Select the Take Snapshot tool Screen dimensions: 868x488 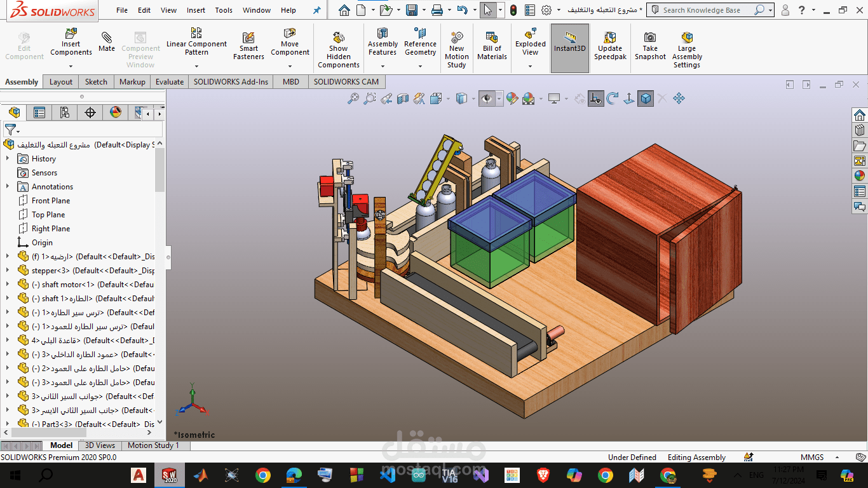(650, 46)
